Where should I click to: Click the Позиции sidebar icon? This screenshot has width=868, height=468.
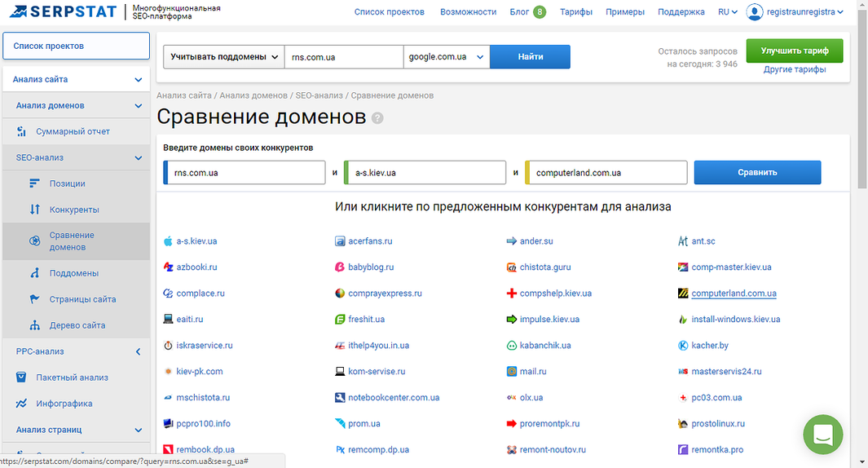[34, 183]
